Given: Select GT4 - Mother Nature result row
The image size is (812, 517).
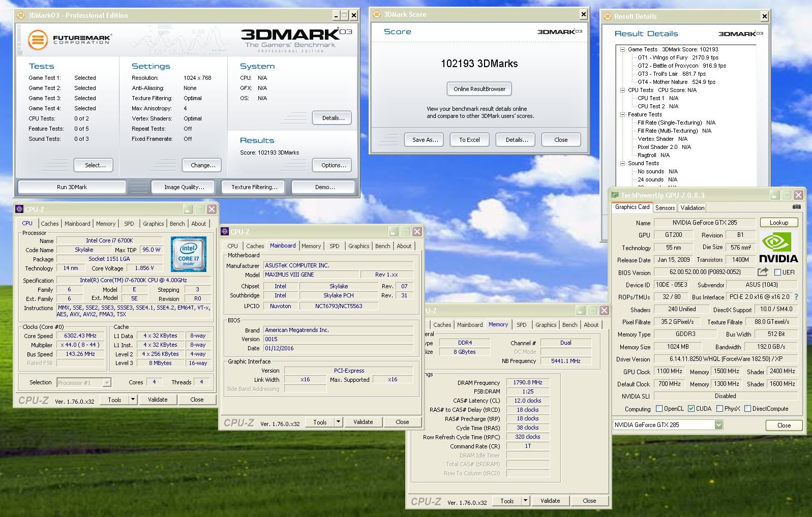Looking at the screenshot, I should 676,82.
